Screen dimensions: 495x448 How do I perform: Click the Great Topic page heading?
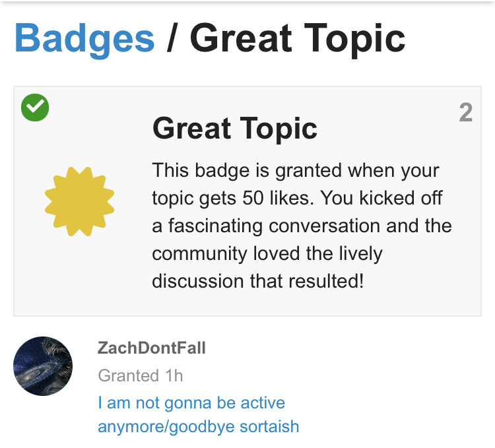297,38
